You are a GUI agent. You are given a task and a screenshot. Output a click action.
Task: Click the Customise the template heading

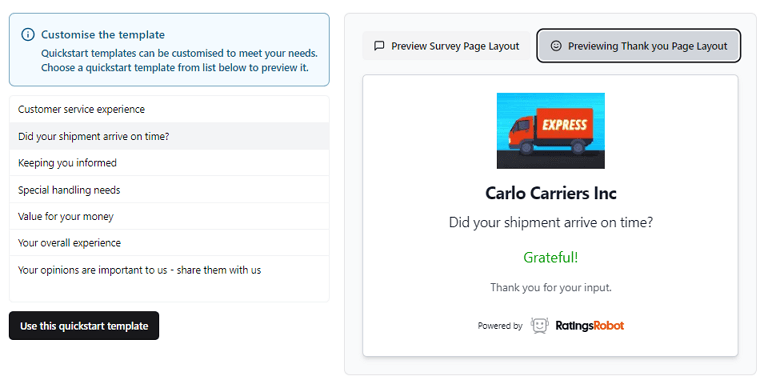pyautogui.click(x=103, y=34)
